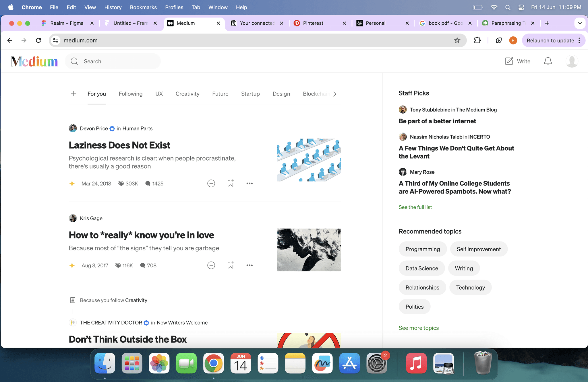The image size is (588, 382).
Task: Open the tab search dropdown arrow
Action: pyautogui.click(x=580, y=23)
